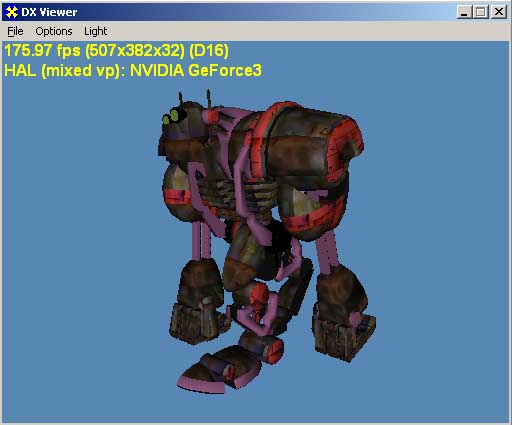
Task: Open the Light menu
Action: coord(95,31)
